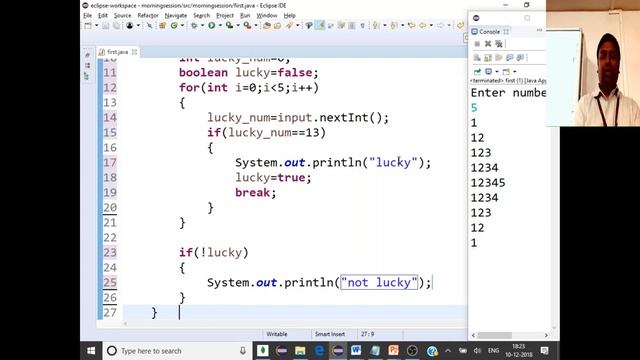The width and height of the screenshot is (640, 360).
Task: Click Remove Launch X icon in Console
Action: (x=488, y=44)
